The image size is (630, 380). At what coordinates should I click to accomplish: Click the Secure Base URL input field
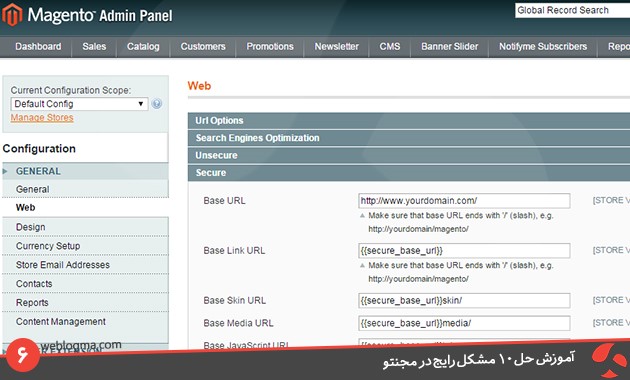tap(464, 200)
